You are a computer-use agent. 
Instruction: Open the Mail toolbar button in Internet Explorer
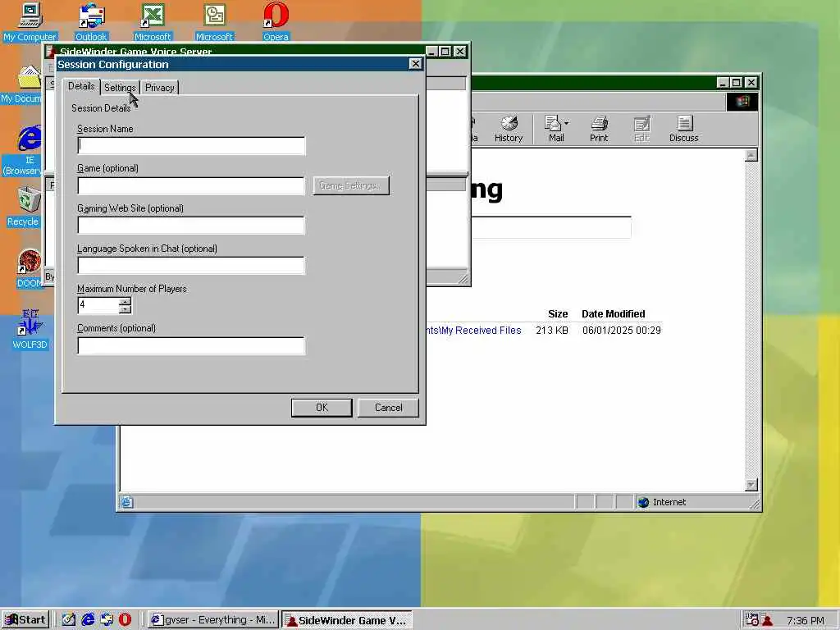tap(556, 129)
